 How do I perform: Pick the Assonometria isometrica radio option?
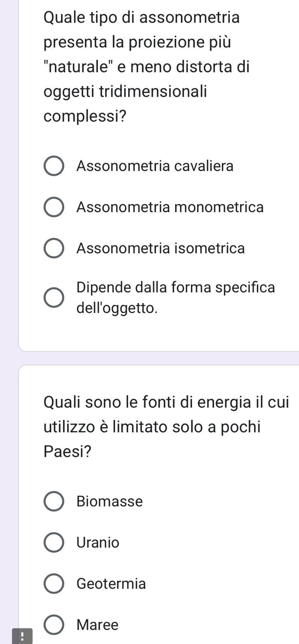[54, 249]
